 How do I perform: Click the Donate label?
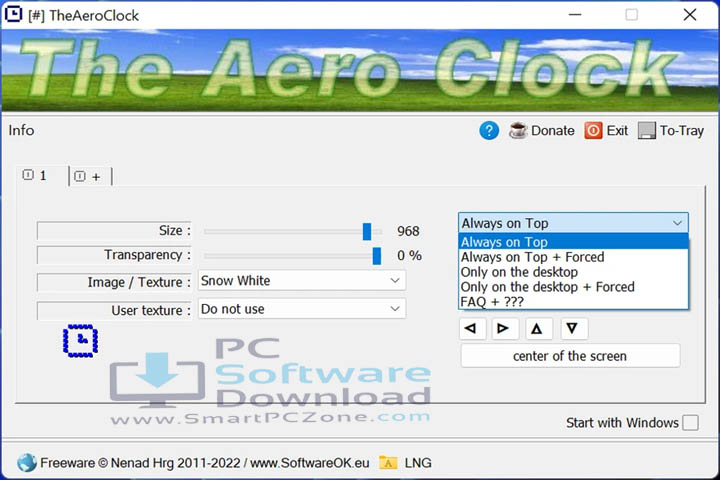click(x=552, y=131)
